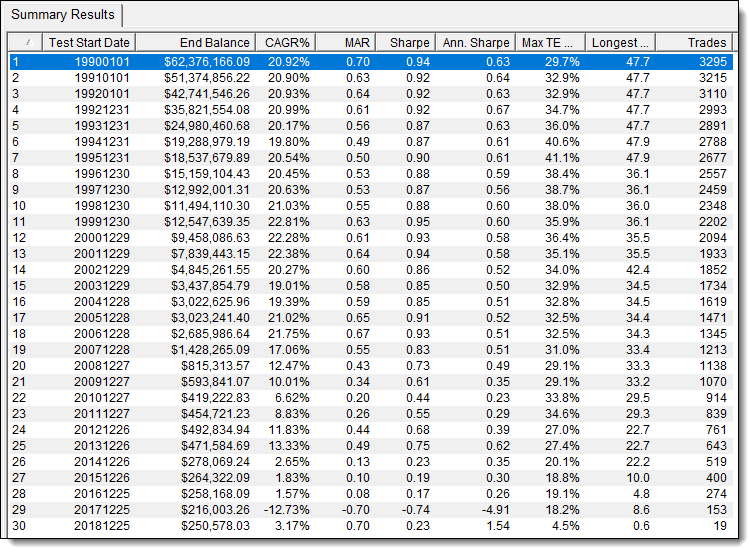Open the Summary Results tab
This screenshot has height=548, width=748.
coord(62,16)
